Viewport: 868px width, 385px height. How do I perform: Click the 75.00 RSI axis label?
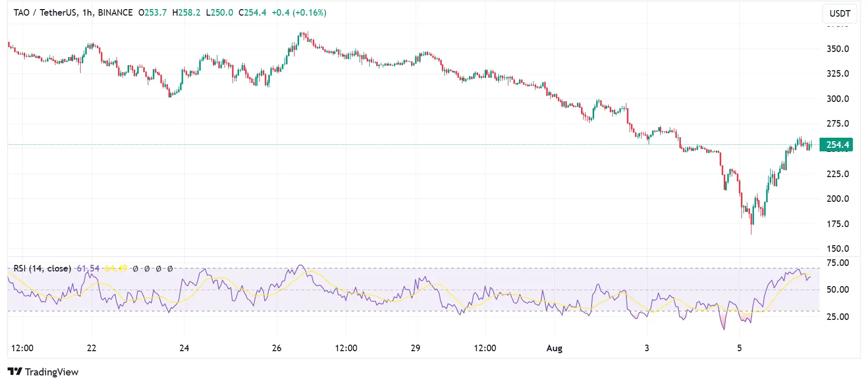tap(837, 263)
